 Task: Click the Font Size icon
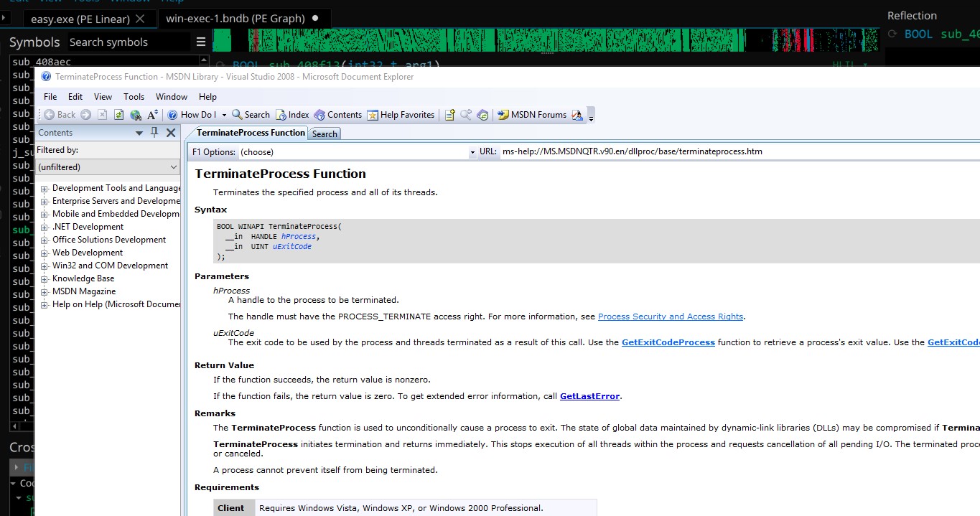click(152, 115)
